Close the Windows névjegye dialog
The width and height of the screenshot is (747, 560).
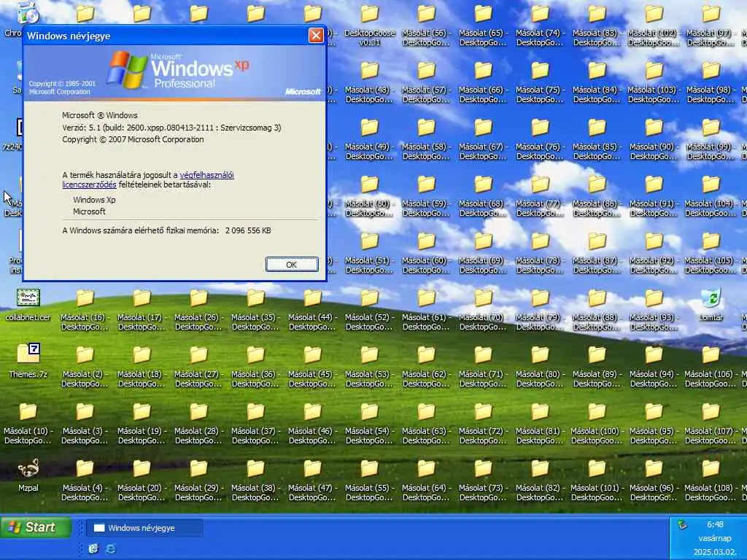(316, 35)
